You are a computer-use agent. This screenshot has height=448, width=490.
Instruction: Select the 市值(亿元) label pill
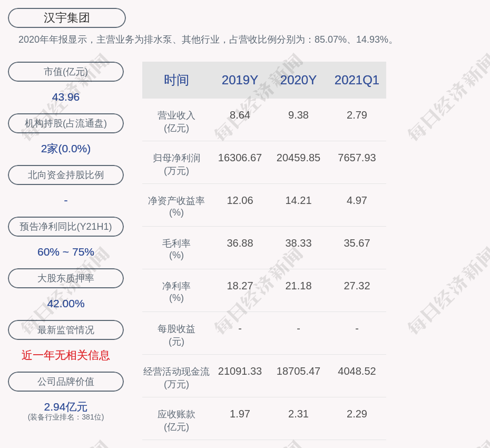66,72
